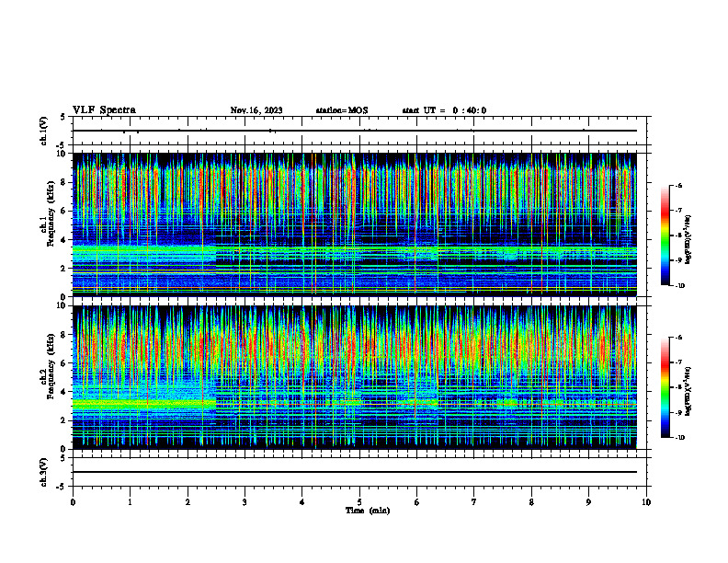Click the "5" volt tick beside the ch.1(V) panel
Viewport: 728px width, 563px height.
pyautogui.click(x=63, y=117)
